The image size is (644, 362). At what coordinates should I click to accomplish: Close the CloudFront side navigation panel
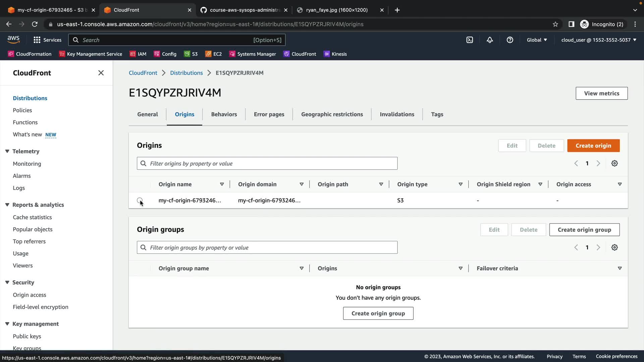coord(101,73)
